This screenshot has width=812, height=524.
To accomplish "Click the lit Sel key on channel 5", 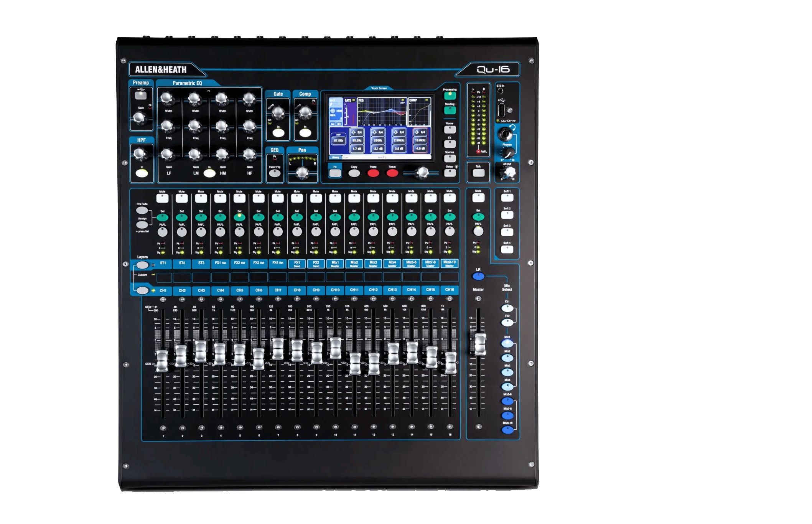I will click(x=239, y=217).
